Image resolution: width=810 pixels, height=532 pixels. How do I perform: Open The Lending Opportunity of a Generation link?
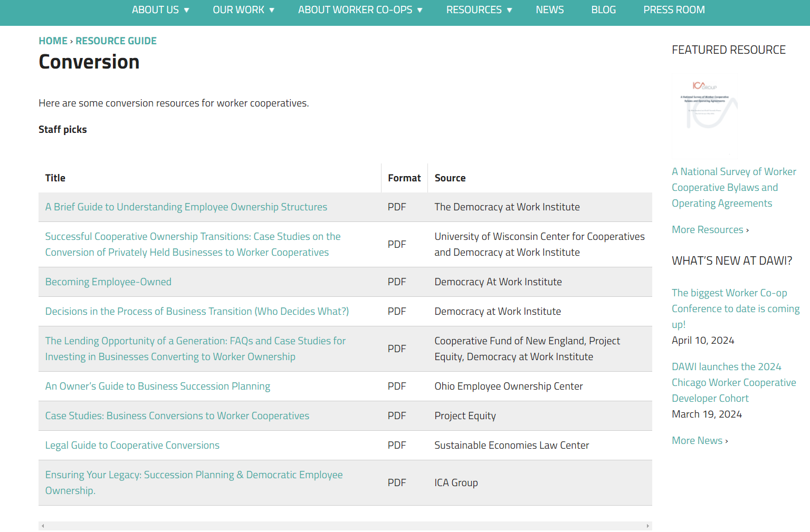[195, 349]
